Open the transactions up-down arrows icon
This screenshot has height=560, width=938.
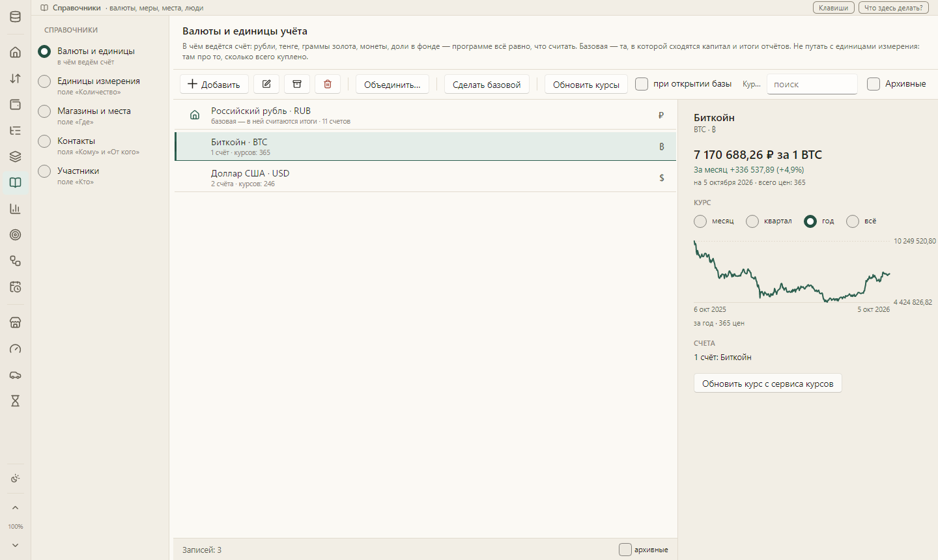point(16,78)
